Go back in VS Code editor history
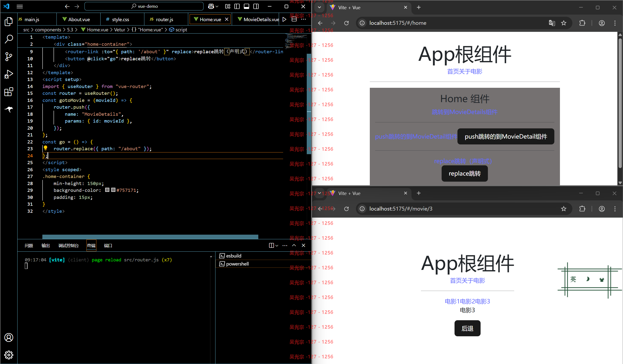This screenshot has height=364, width=623. (x=67, y=6)
